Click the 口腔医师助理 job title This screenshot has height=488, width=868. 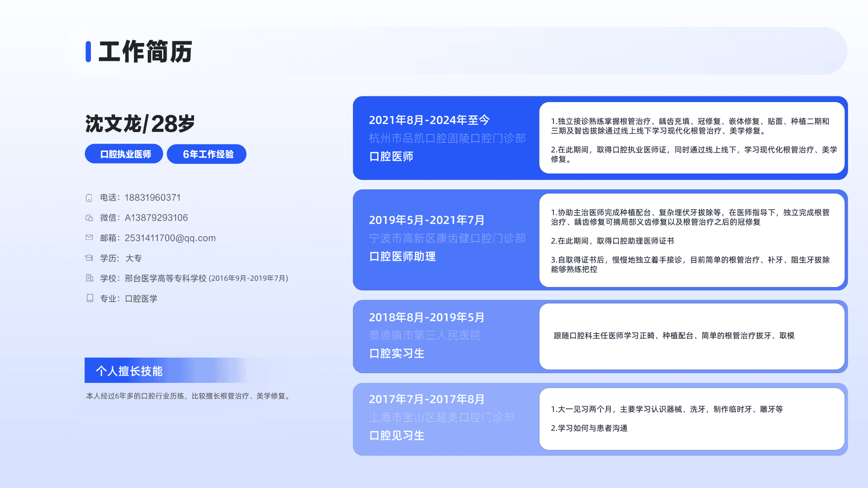(x=402, y=257)
